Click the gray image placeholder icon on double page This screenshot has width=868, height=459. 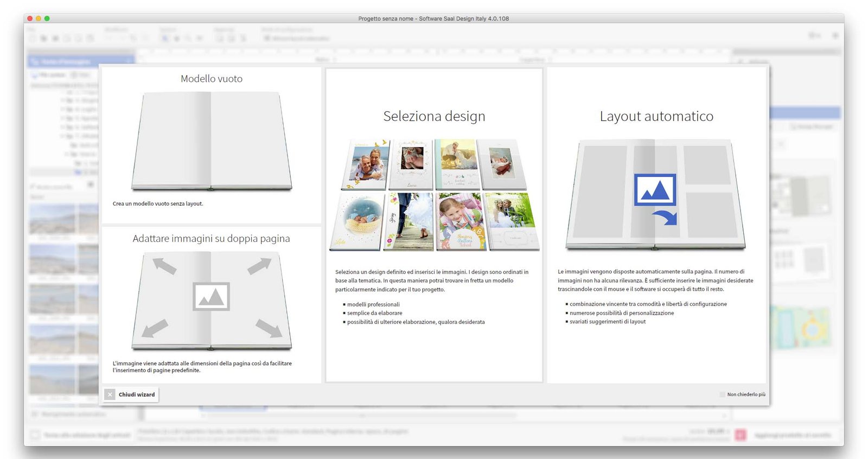coord(211,297)
